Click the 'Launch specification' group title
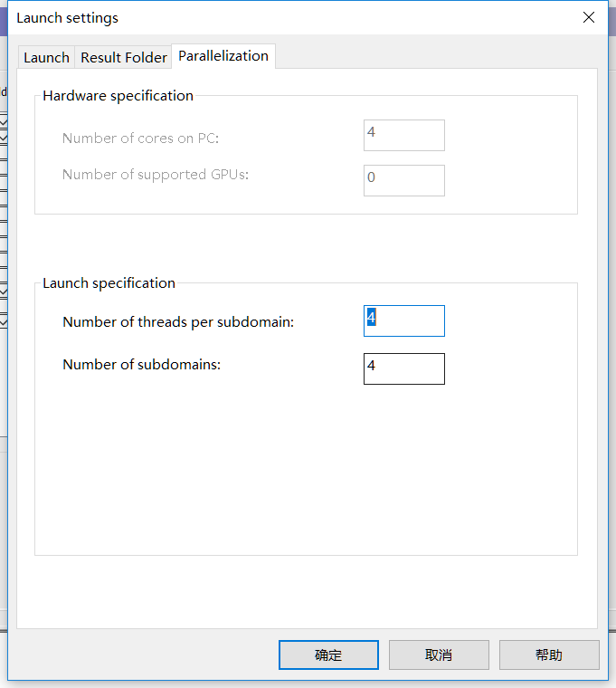 coord(109,283)
